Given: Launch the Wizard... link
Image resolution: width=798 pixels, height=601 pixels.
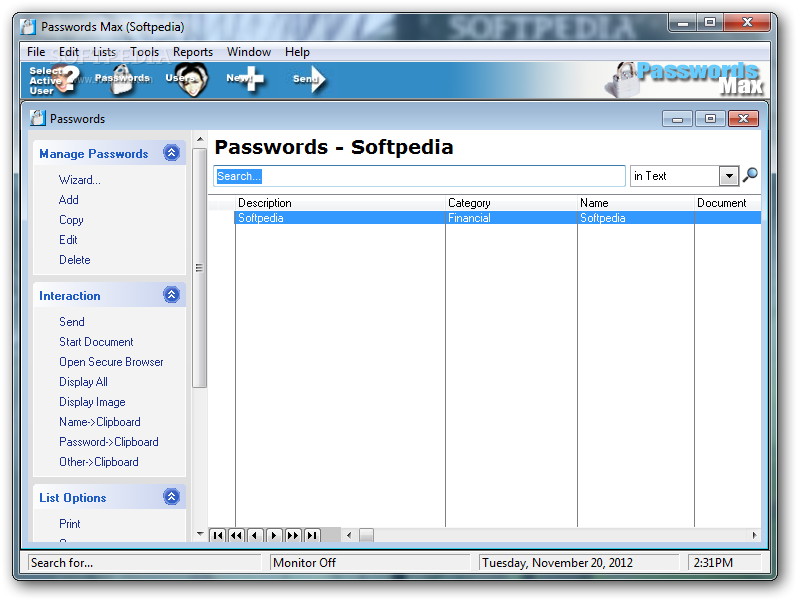Looking at the screenshot, I should (x=80, y=180).
